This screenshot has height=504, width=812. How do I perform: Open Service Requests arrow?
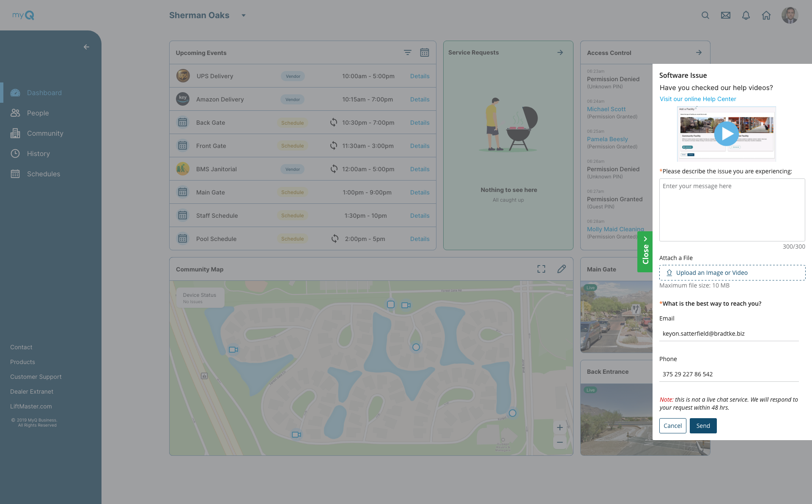(x=560, y=52)
